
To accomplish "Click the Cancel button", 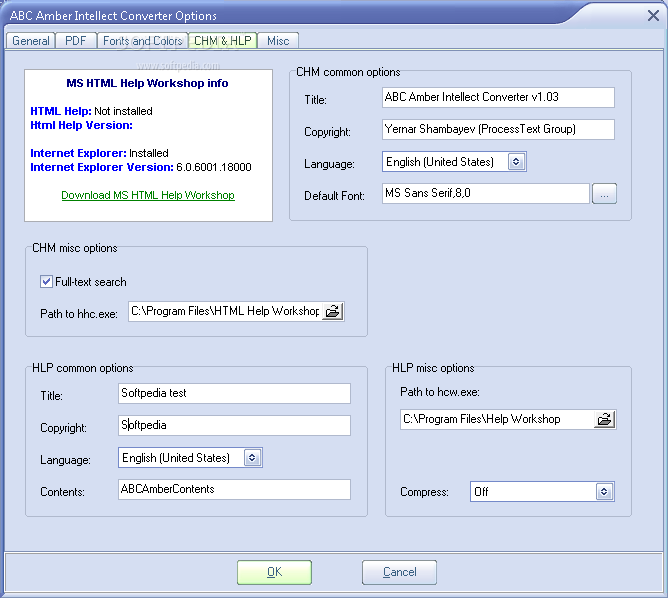I will click(399, 572).
